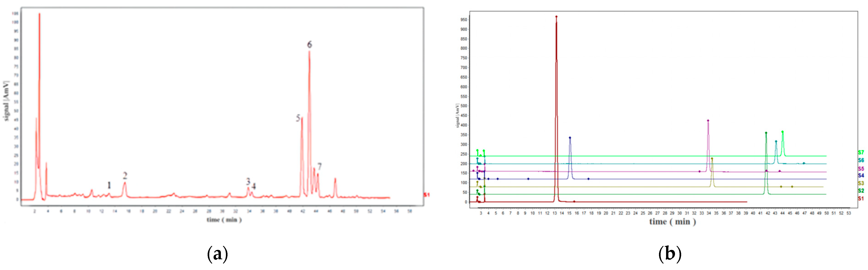The width and height of the screenshot is (868, 270).
Task: Click the magenta S5 peak apex marker
Action: click(x=708, y=120)
